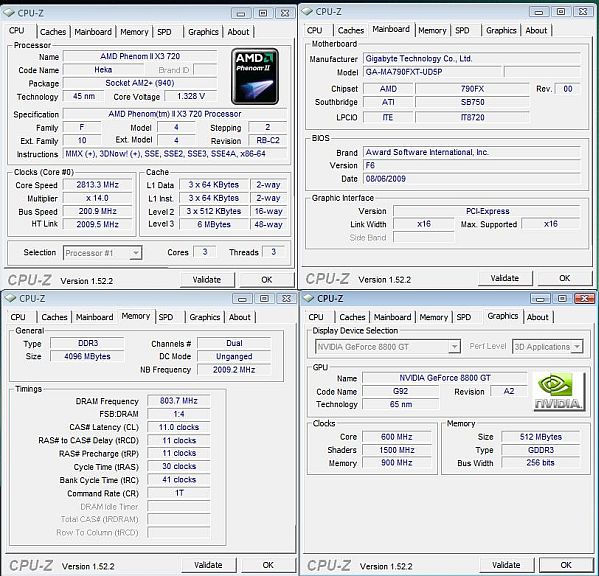This screenshot has width=599, height=576.
Task: Click Validate in the Graphics window
Action: coord(506,565)
